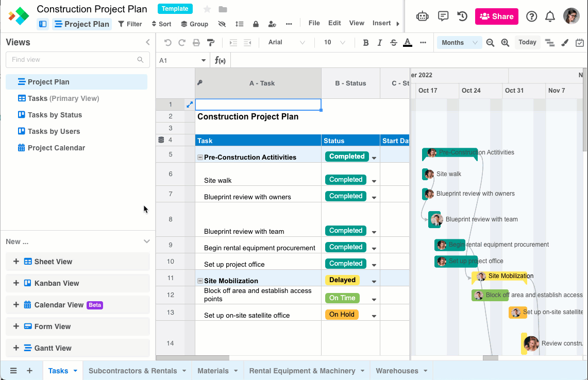
Task: Toggle strikethrough formatting
Action: coord(393,43)
